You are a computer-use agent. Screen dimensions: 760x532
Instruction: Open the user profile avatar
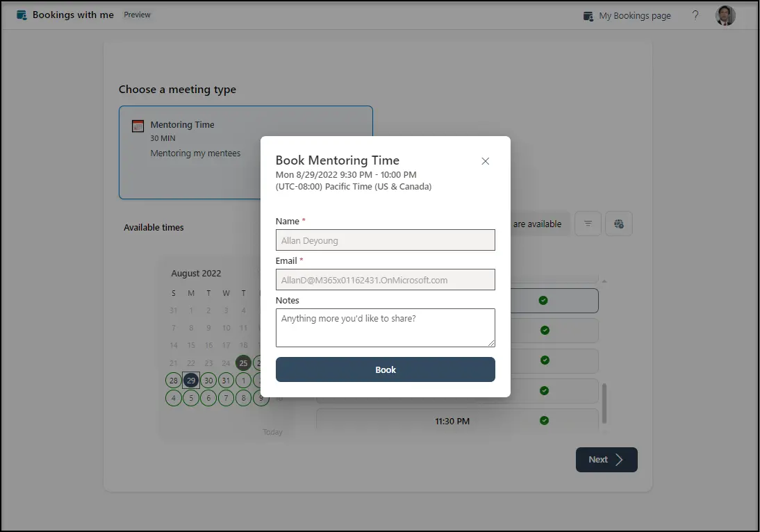(725, 15)
